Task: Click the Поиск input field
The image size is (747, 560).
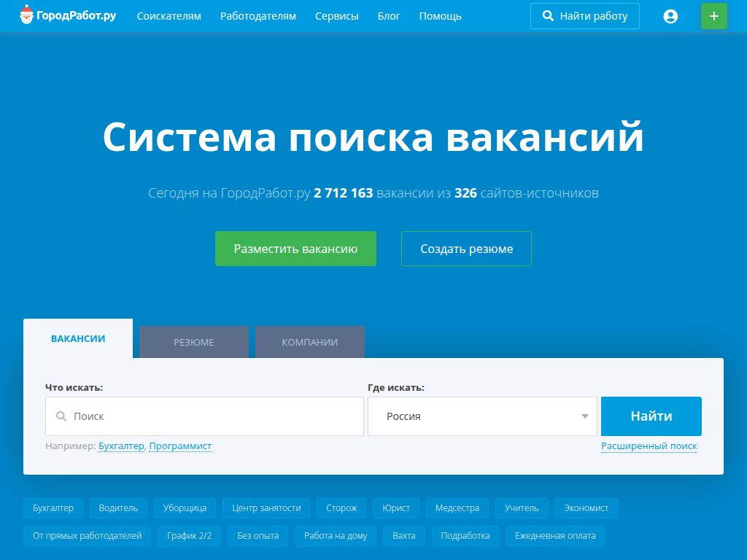Action: pyautogui.click(x=204, y=416)
